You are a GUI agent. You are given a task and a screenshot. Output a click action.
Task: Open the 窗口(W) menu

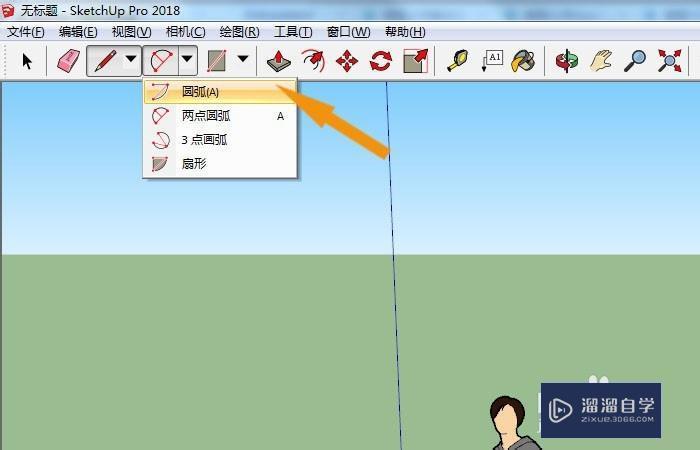tap(348, 32)
